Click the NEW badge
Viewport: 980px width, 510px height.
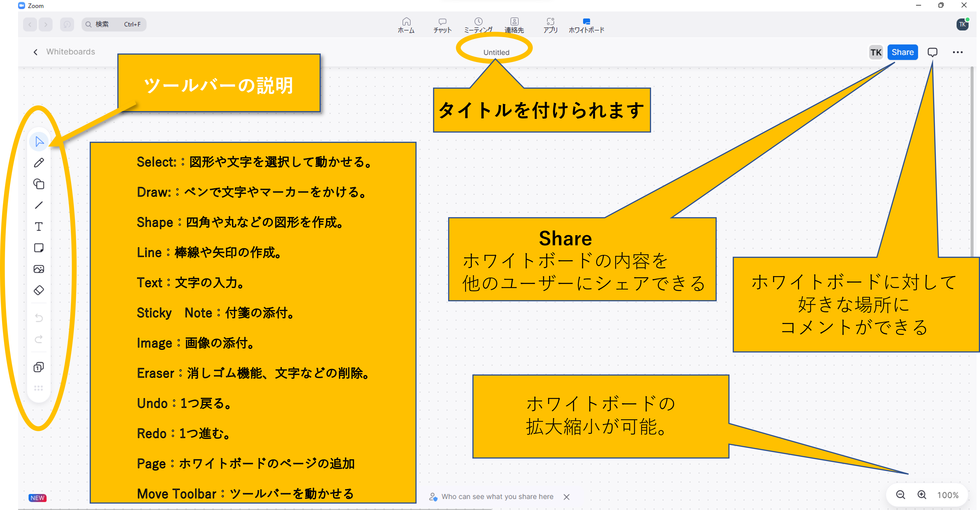click(x=37, y=497)
